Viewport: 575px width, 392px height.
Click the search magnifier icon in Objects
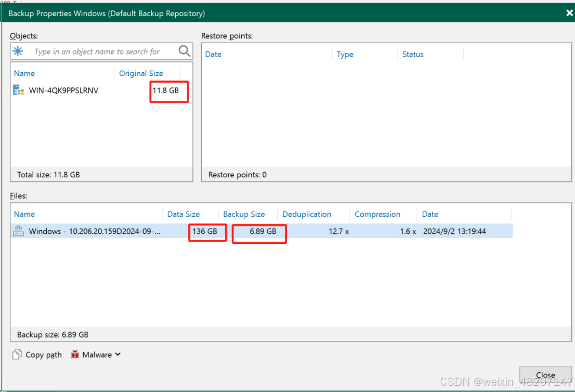(x=185, y=51)
